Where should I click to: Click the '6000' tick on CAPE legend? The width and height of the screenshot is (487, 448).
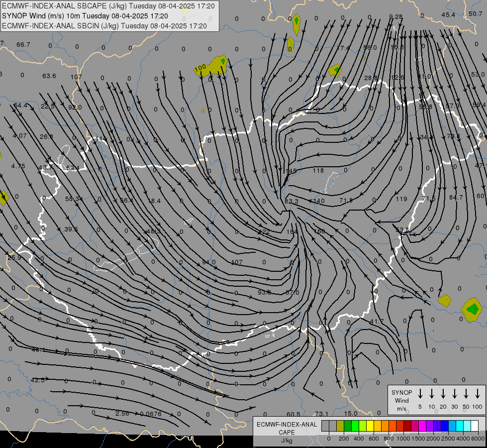[478, 439]
